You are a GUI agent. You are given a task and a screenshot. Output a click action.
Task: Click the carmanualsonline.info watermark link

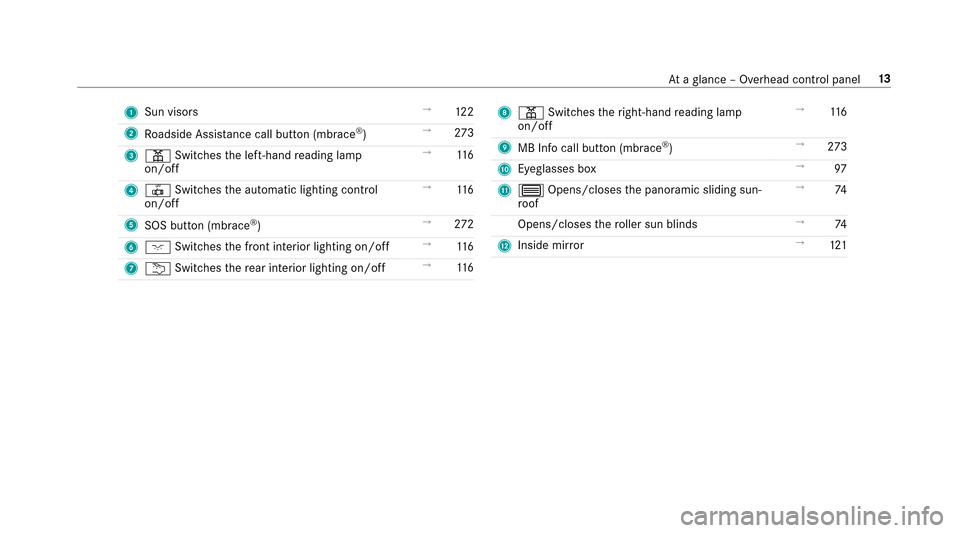(x=811, y=516)
